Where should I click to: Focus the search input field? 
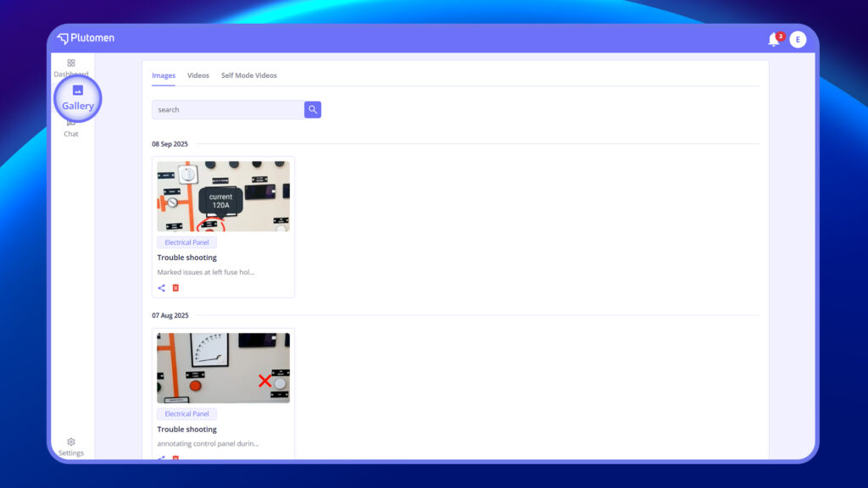pos(228,109)
